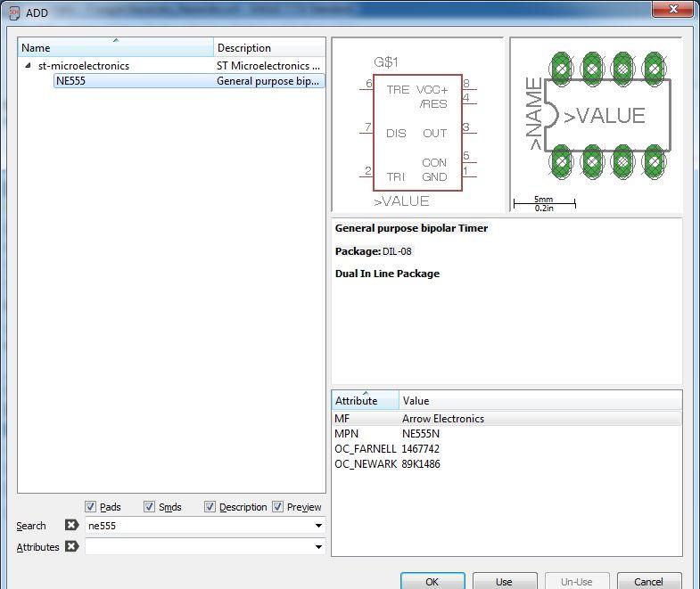Click 'ST Microelectronics ...' description cell
This screenshot has height=589, width=700.
coord(268,66)
